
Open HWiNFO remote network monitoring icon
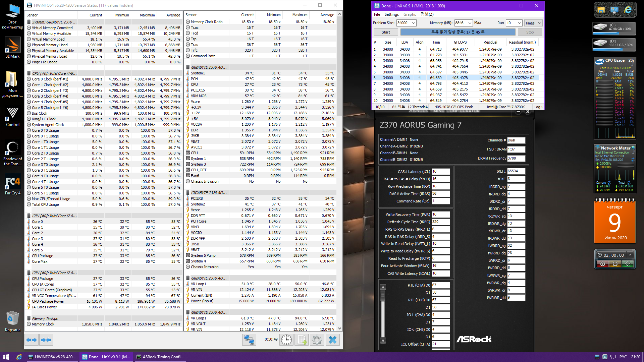[x=249, y=340]
